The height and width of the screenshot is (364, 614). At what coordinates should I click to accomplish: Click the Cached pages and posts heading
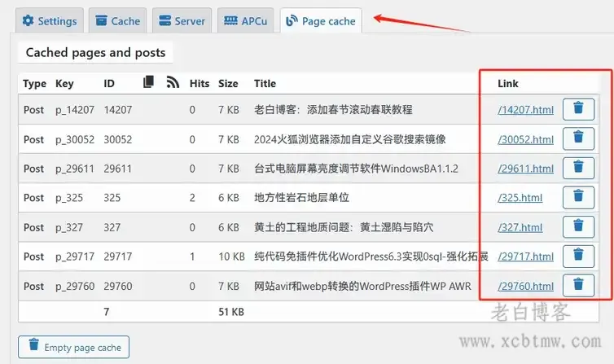click(95, 52)
